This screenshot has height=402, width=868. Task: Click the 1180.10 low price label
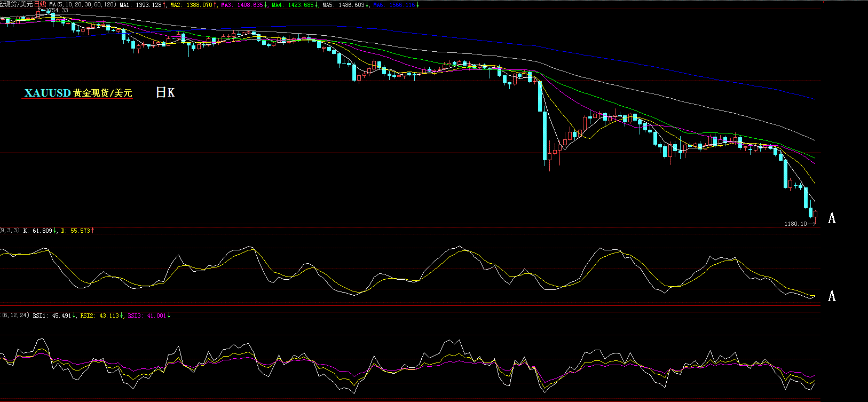pos(796,224)
